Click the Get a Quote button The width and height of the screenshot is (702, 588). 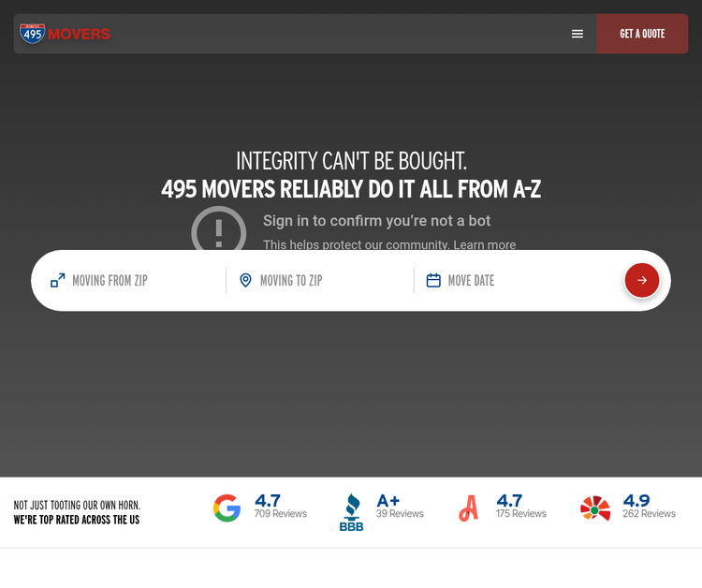click(642, 34)
